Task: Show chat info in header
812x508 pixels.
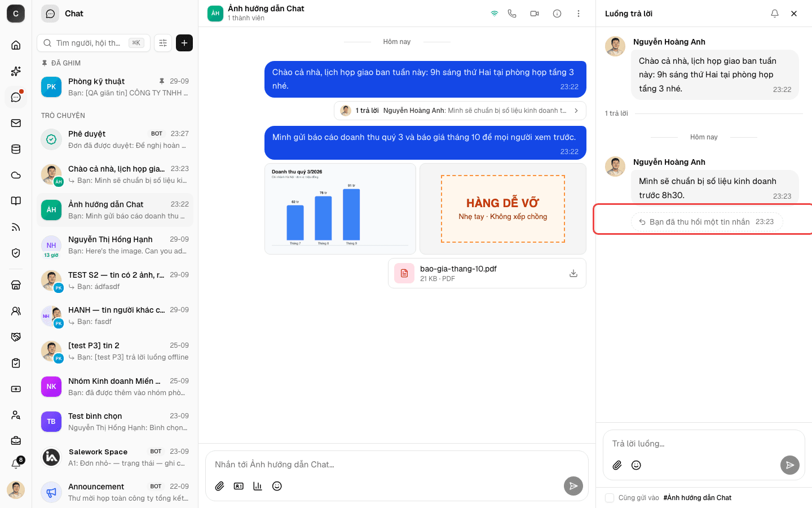Action: (557, 14)
